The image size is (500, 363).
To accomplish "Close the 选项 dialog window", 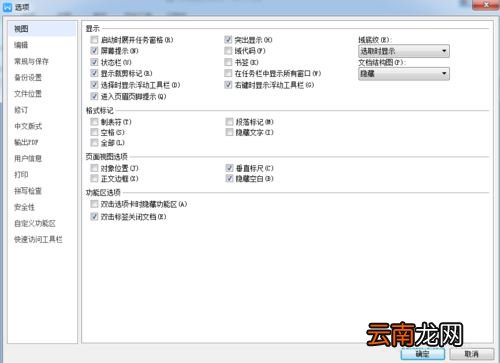I will [485, 5].
